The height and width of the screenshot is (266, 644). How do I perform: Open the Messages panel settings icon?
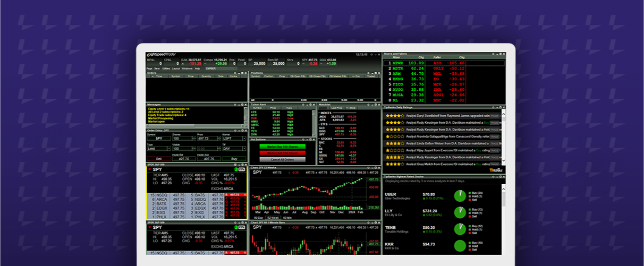[x=235, y=105]
